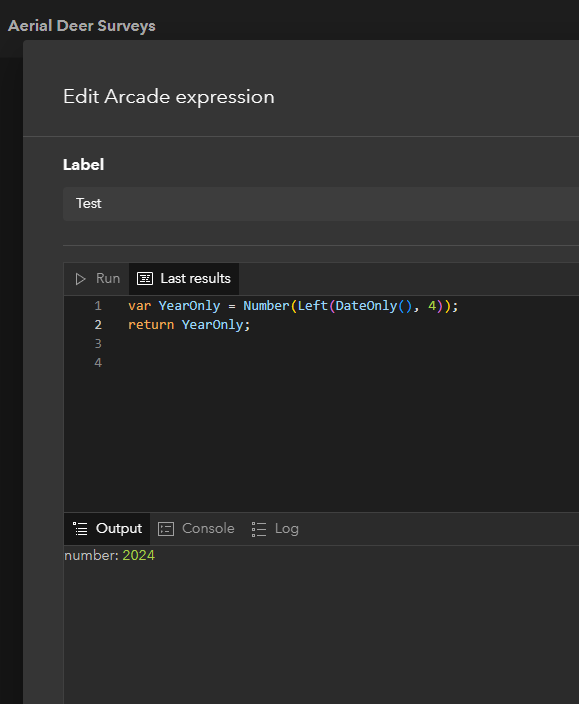Viewport: 579px width, 704px height.
Task: Show Last results panel
Action: coord(184,279)
